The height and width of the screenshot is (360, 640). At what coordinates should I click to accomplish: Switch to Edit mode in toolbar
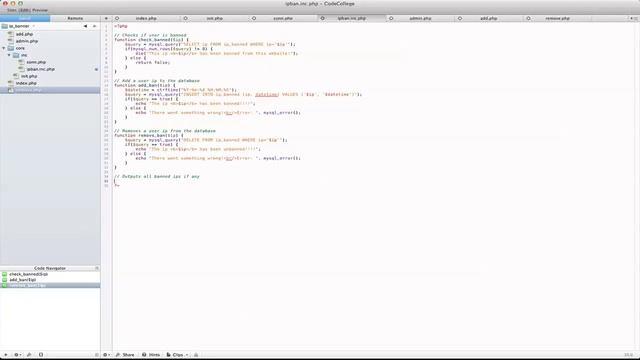(x=24, y=10)
